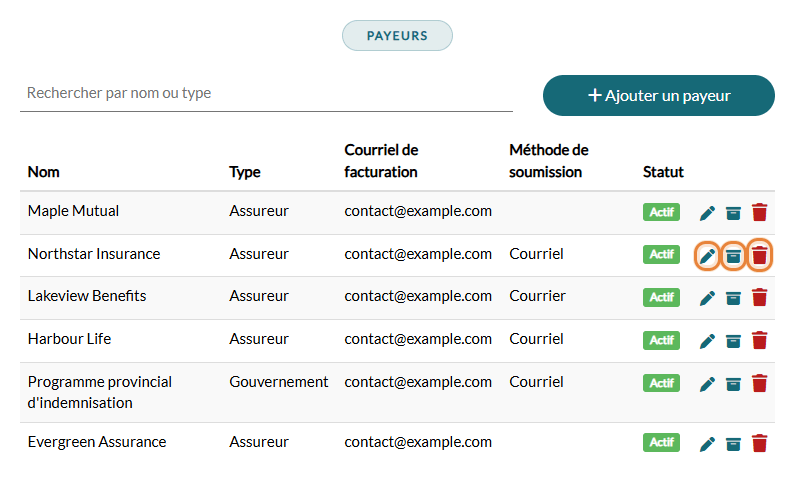
Task: Delete the Programme provincial d'indemnisation payer
Action: pos(760,384)
